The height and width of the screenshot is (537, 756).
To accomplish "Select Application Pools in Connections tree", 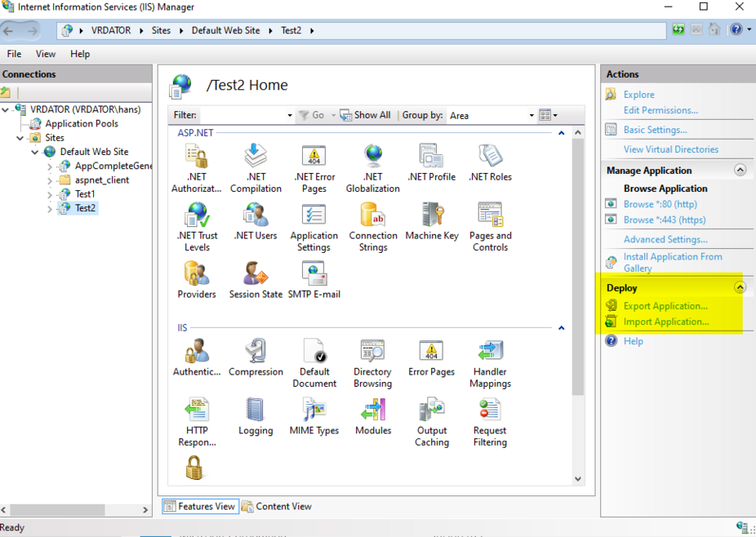I will click(x=82, y=124).
